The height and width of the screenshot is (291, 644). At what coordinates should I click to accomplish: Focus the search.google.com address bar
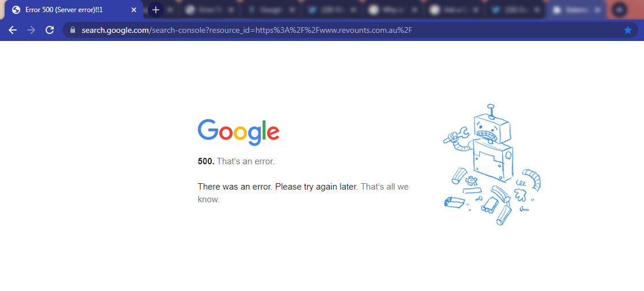(x=350, y=30)
